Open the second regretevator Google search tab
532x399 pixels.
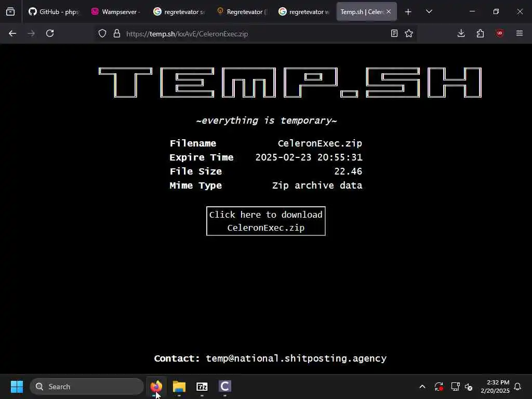[303, 12]
